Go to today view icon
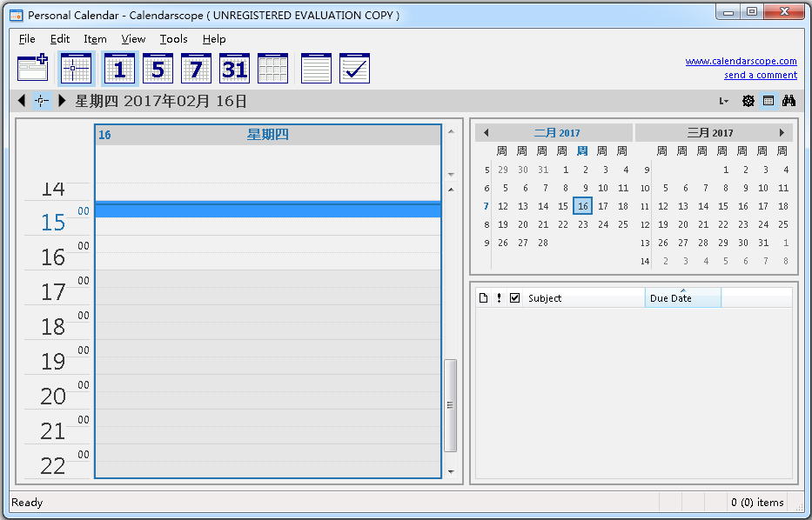Viewport: 812px width, 520px height. [x=76, y=68]
